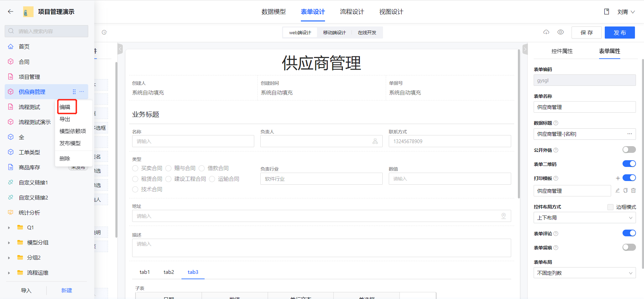The width and height of the screenshot is (644, 299).
Task: Expand the Q1 folder
Action: click(x=9, y=228)
